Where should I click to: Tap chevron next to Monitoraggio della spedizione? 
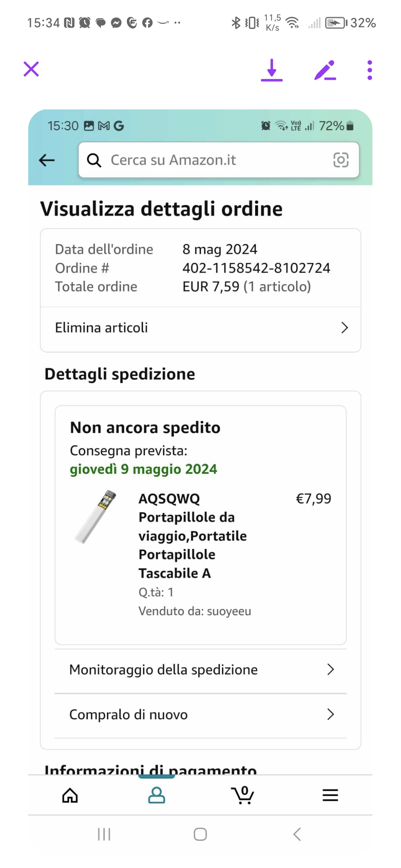pos(330,670)
